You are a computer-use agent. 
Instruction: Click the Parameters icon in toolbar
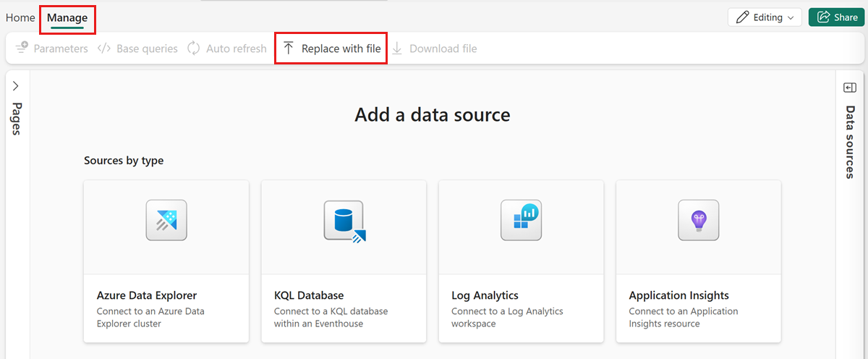pos(22,48)
